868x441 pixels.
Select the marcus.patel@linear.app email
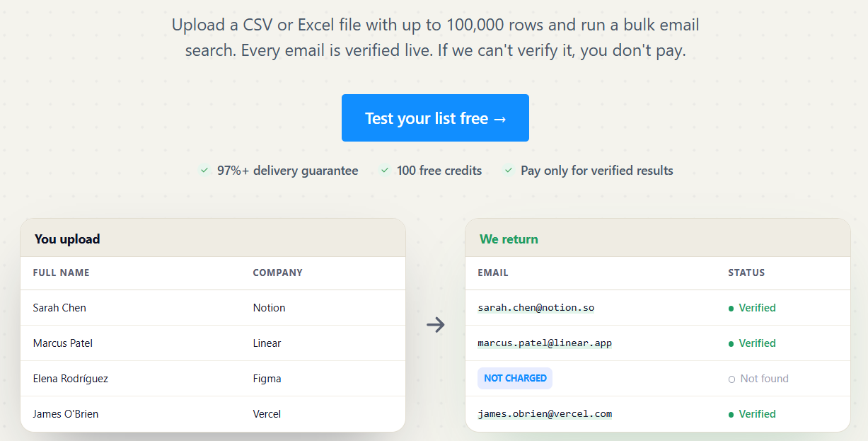click(x=545, y=343)
